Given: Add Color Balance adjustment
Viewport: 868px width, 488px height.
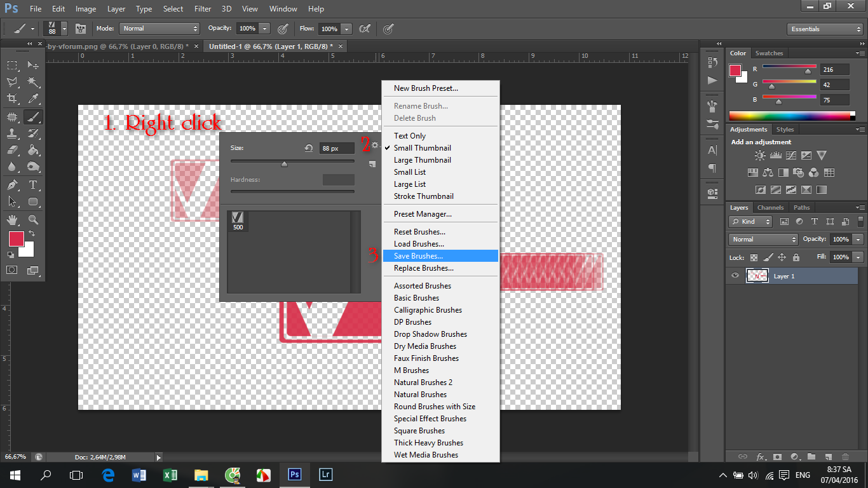Looking at the screenshot, I should [x=768, y=172].
